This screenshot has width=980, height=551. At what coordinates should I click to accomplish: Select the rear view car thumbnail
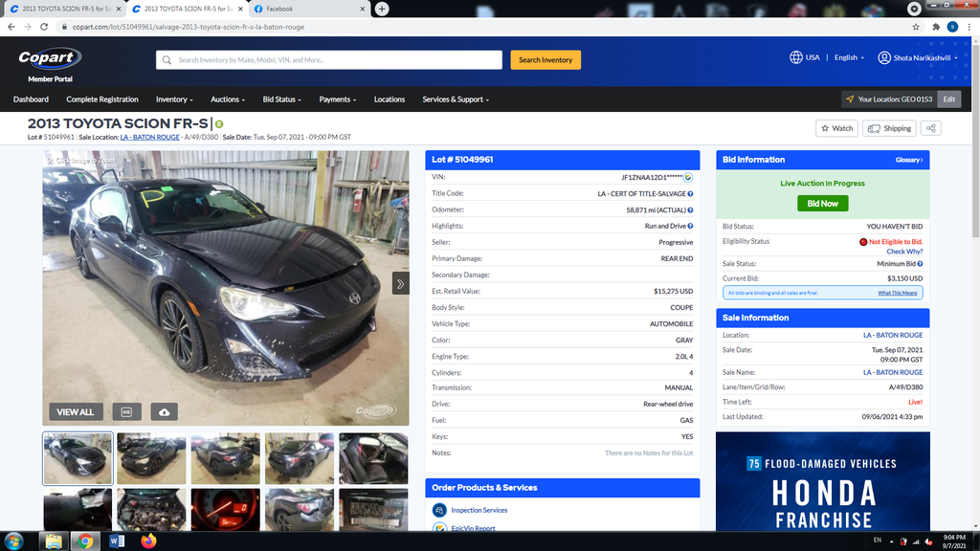(226, 458)
